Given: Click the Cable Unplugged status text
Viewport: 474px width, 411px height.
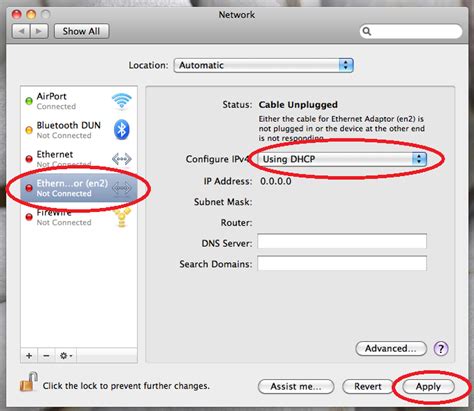Looking at the screenshot, I should 298,105.
